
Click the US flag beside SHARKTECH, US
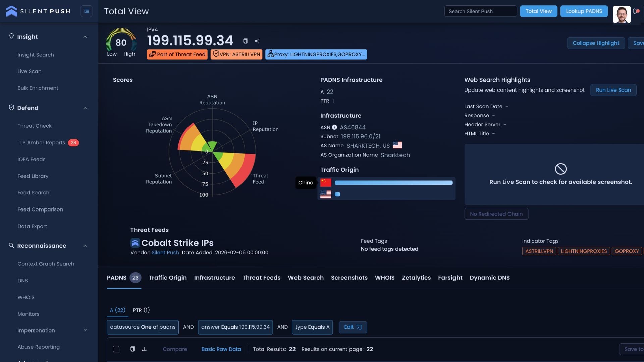pos(397,145)
